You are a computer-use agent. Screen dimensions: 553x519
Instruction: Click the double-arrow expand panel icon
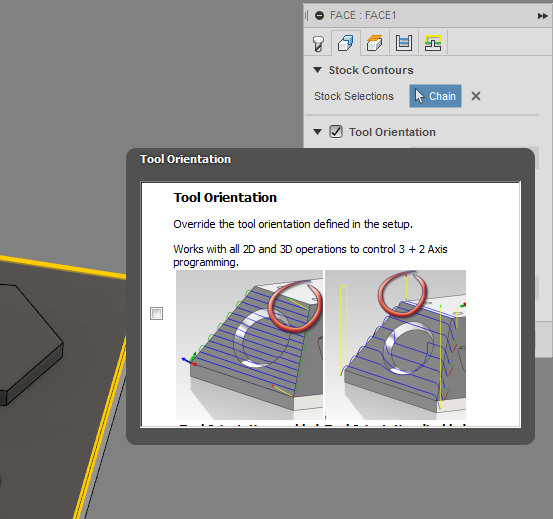(x=542, y=16)
